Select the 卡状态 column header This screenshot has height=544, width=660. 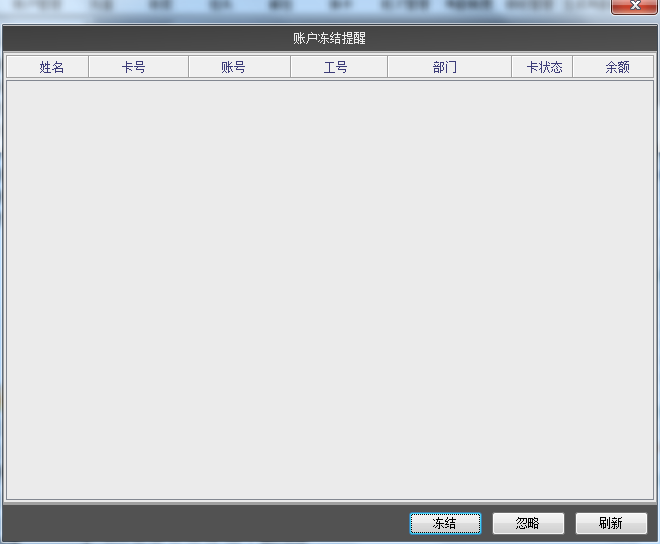click(x=544, y=67)
